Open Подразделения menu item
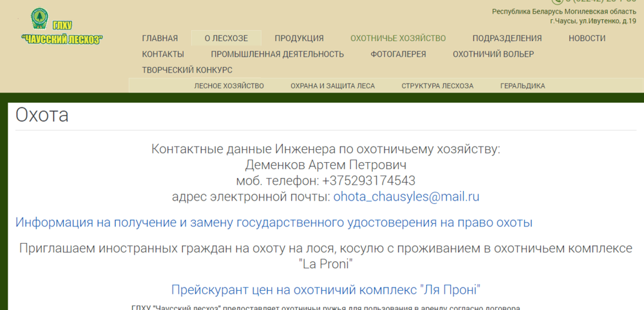The height and width of the screenshot is (310, 644). tap(507, 38)
